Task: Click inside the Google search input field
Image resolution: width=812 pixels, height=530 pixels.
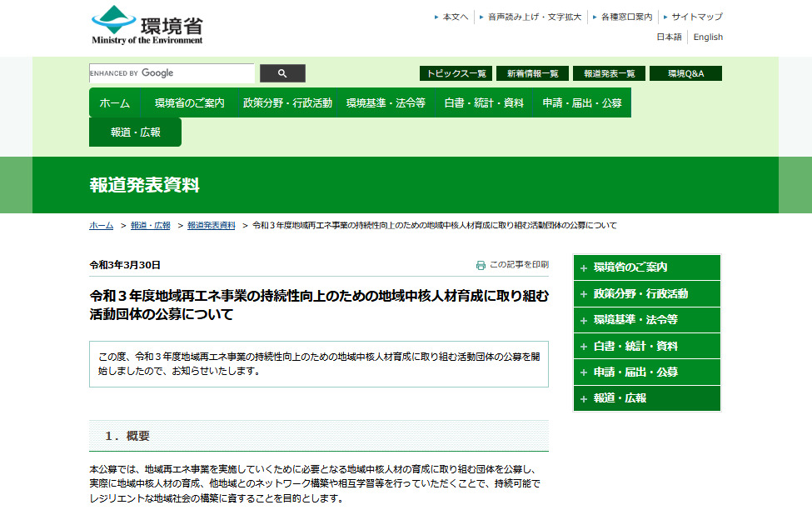Action: [171, 73]
